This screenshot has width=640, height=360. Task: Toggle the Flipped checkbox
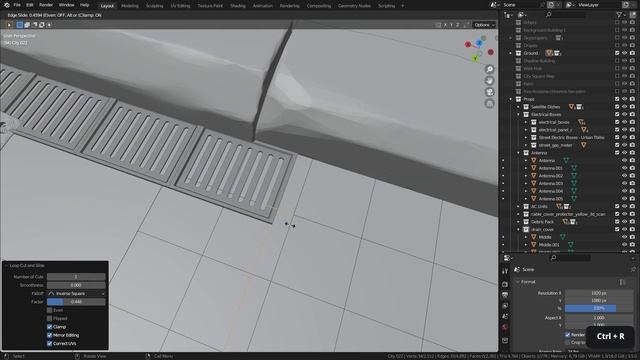[49, 318]
